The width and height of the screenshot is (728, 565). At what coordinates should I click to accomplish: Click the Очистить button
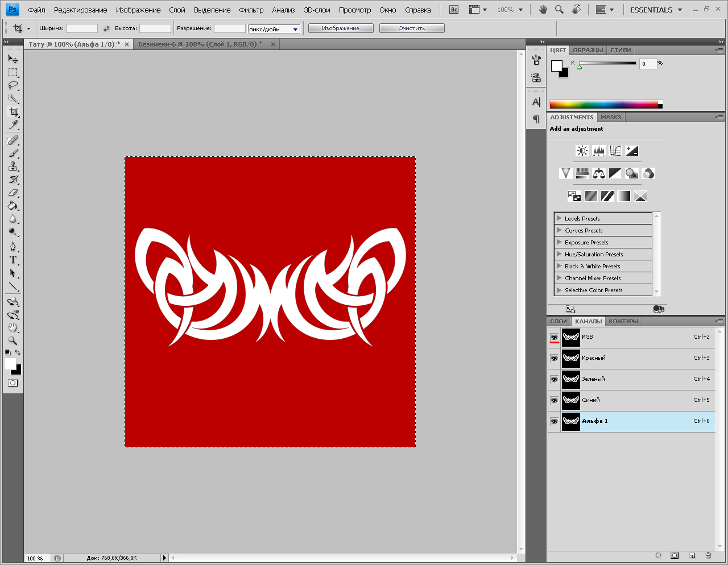pos(412,28)
